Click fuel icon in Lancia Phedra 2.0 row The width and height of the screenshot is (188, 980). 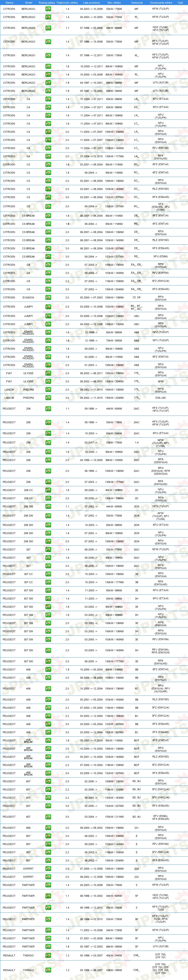[x=48, y=390]
